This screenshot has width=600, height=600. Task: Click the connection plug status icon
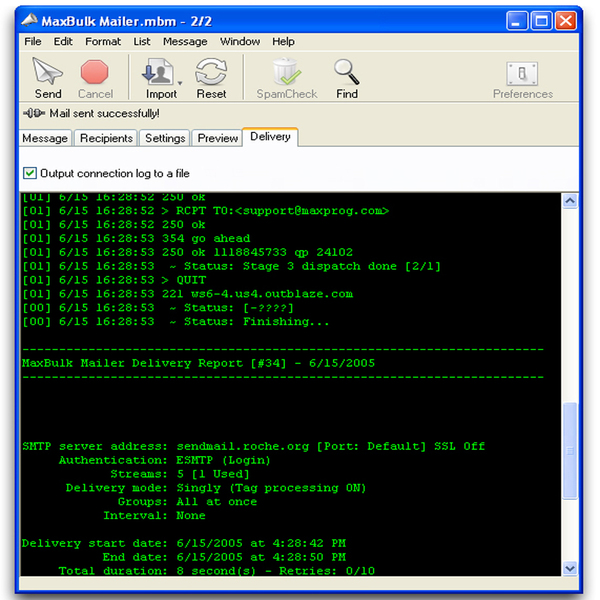(34, 113)
